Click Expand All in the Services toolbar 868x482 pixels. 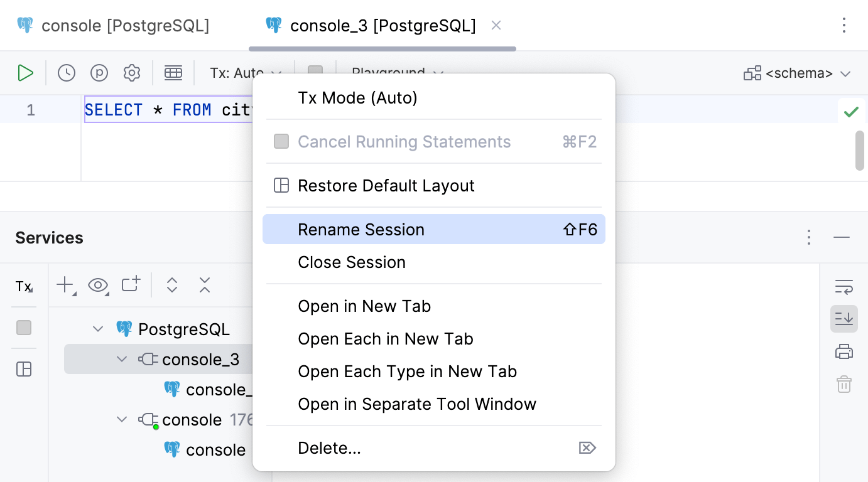172,285
